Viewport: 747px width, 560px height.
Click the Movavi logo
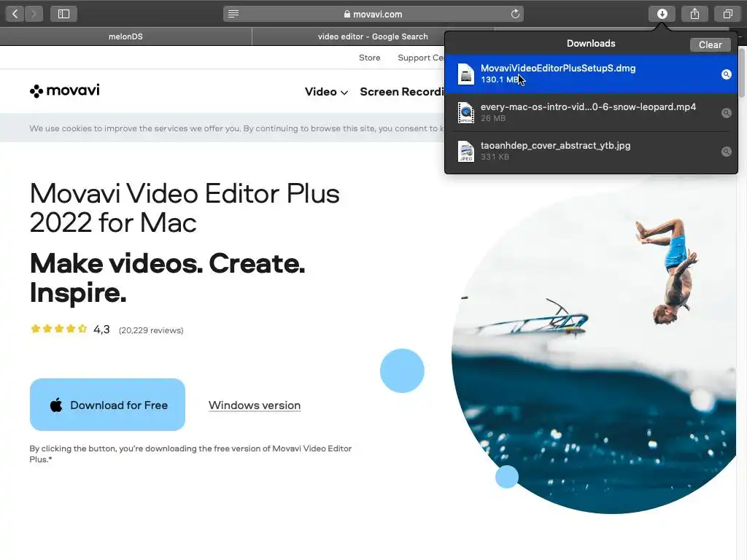[x=65, y=90]
